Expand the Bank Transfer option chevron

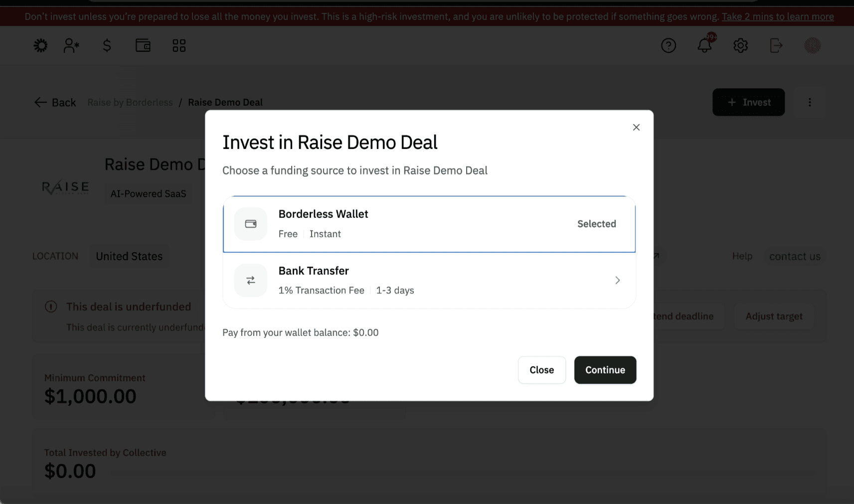pyautogui.click(x=618, y=280)
